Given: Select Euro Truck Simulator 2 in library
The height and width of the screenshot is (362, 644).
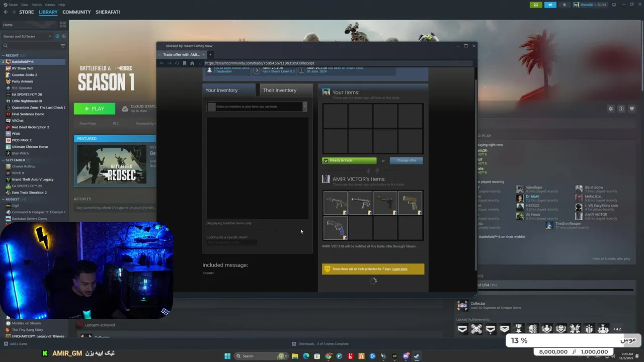Looking at the screenshot, I should [29, 193].
